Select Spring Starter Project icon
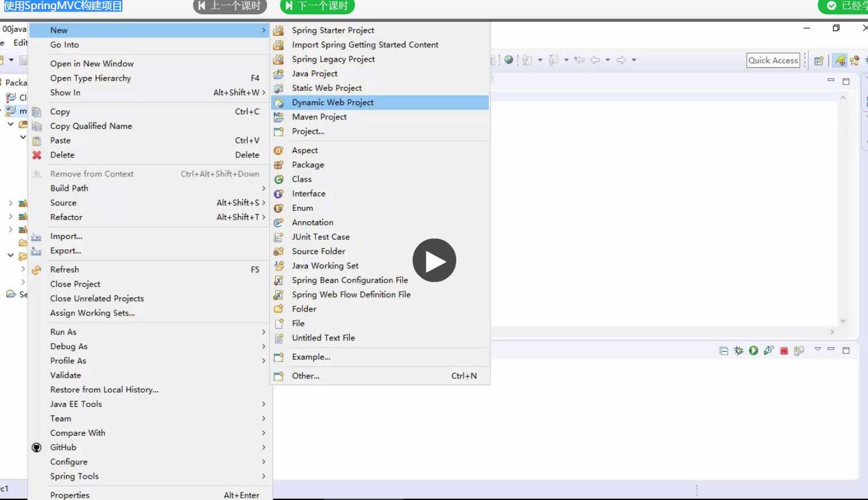Screen dimensions: 868x500 [x=279, y=30]
